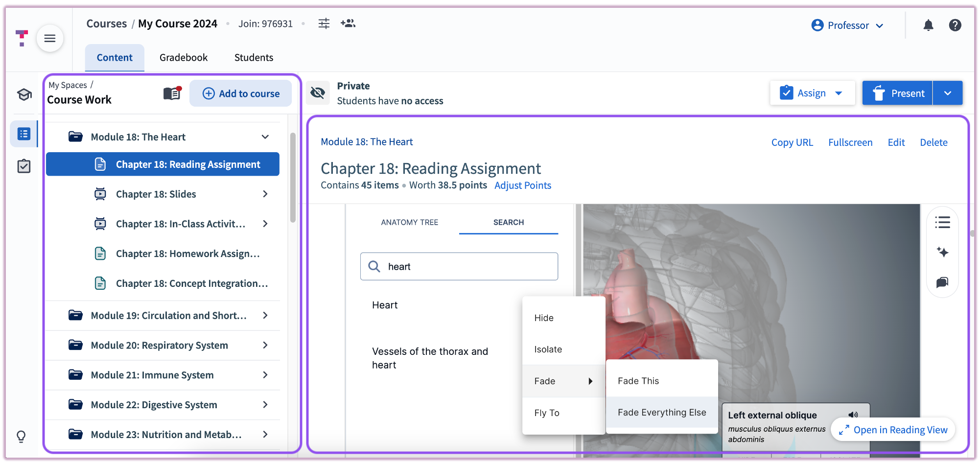Click the Assign checkbox icon
The image size is (980, 464).
point(786,93)
